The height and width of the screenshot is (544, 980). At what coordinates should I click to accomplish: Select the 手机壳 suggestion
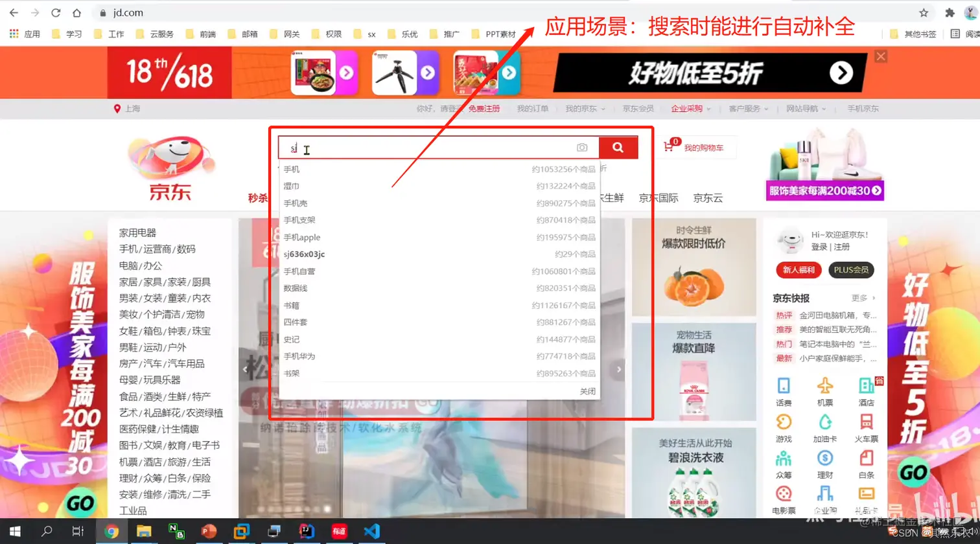click(x=439, y=203)
